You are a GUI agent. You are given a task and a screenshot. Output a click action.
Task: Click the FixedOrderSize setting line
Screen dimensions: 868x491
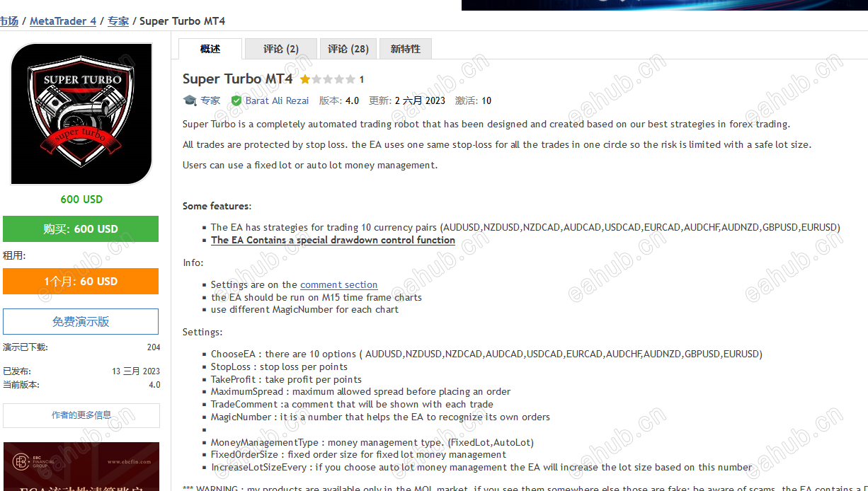[x=358, y=454]
